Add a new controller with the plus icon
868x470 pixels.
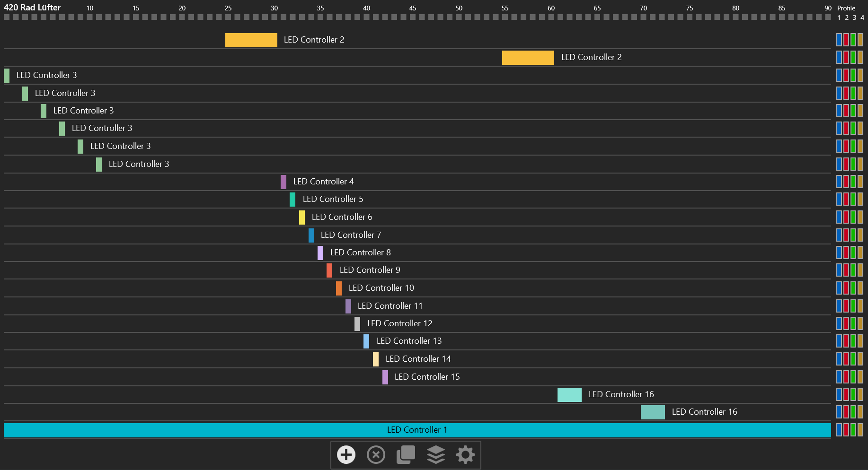tap(346, 455)
